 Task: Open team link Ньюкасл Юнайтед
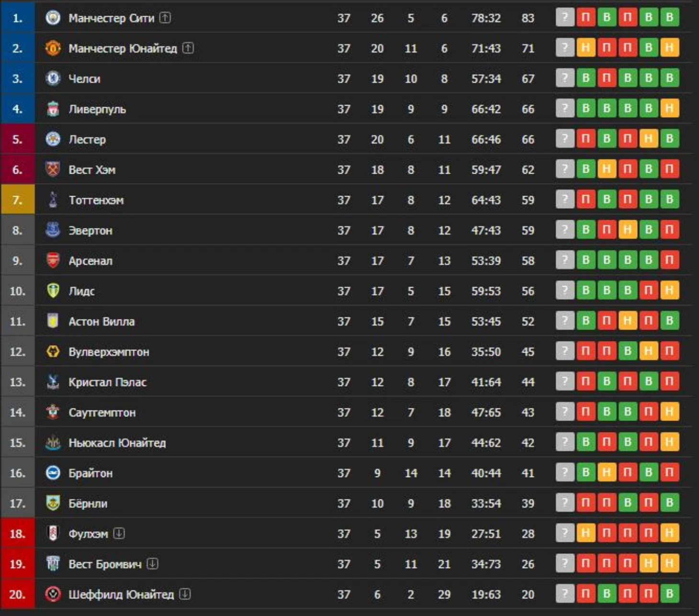[117, 443]
